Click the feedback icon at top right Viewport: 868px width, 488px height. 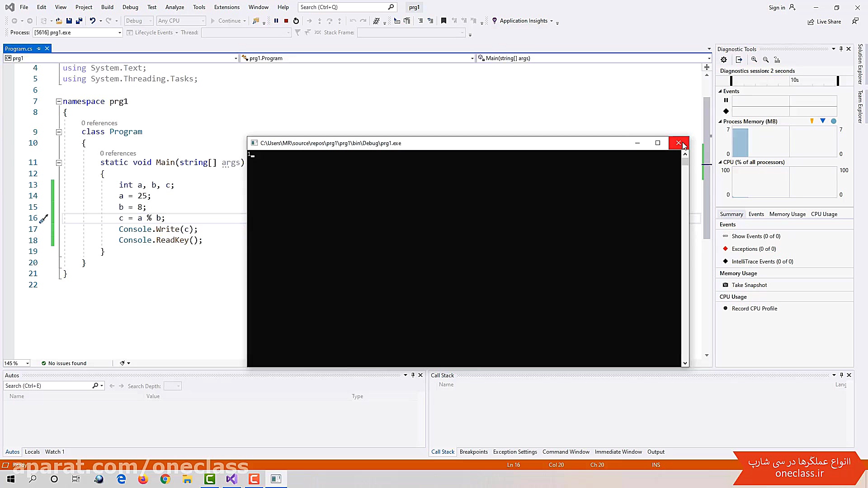855,21
